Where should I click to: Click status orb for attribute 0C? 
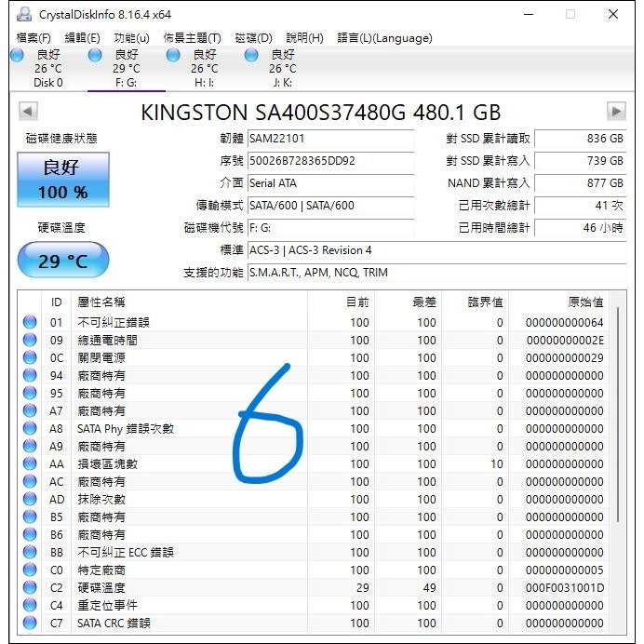click(30, 357)
